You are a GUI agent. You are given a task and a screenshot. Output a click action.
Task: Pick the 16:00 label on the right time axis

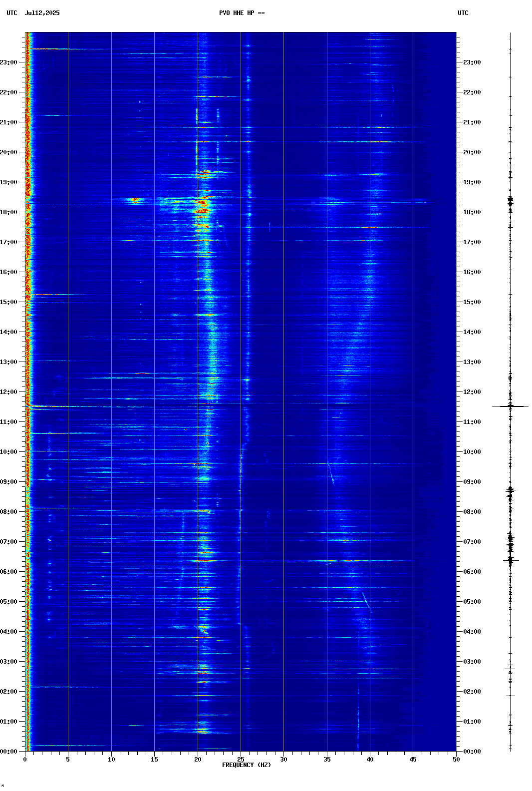[472, 272]
